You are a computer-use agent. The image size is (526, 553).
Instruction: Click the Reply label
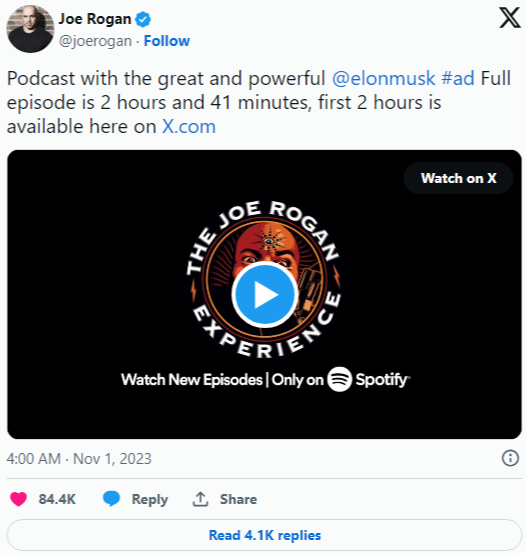[x=150, y=499]
